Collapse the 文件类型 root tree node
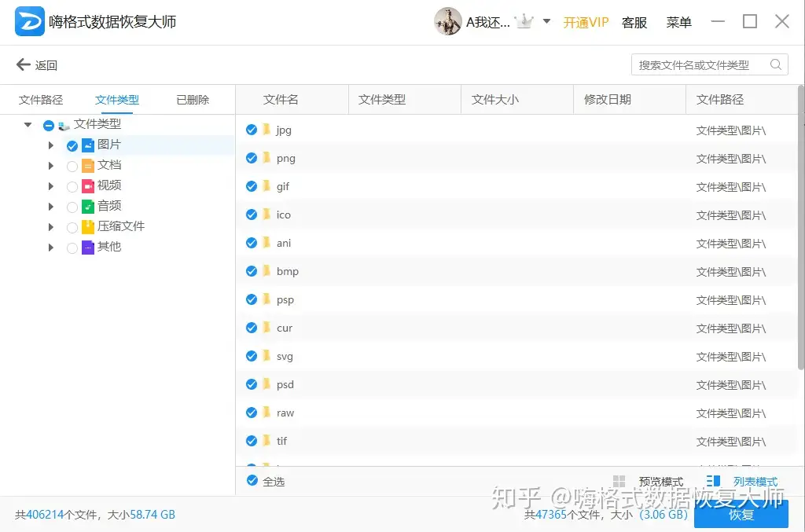The height and width of the screenshot is (532, 805). pyautogui.click(x=28, y=125)
